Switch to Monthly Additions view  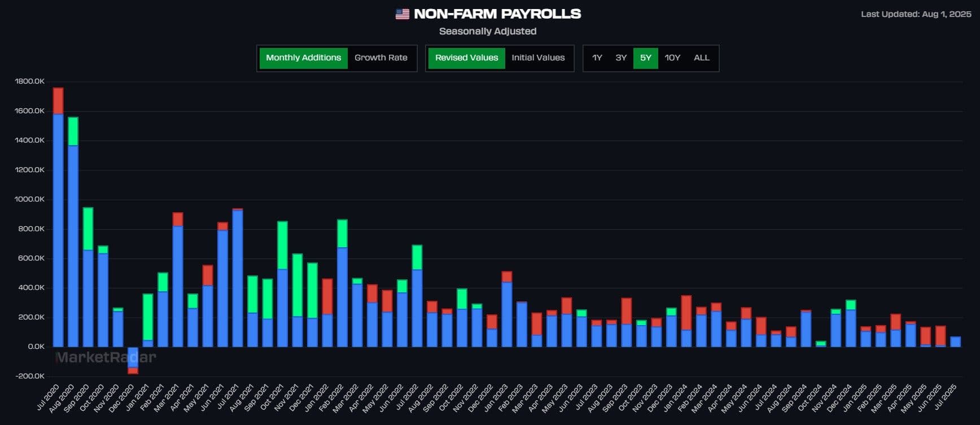303,58
